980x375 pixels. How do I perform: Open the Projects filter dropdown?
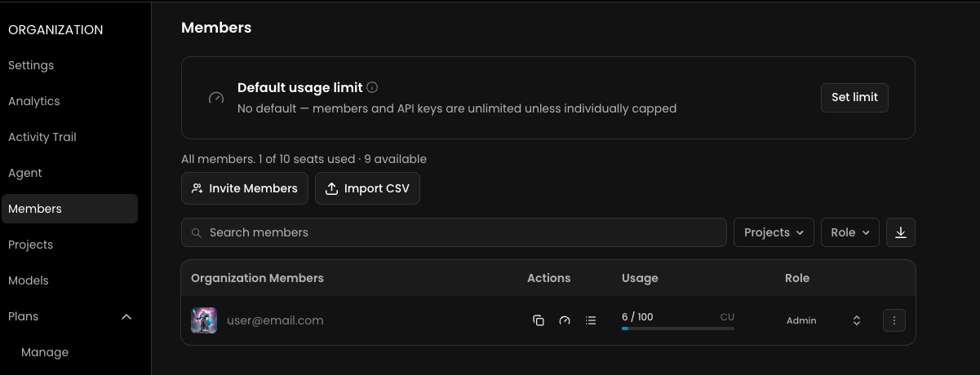(774, 232)
